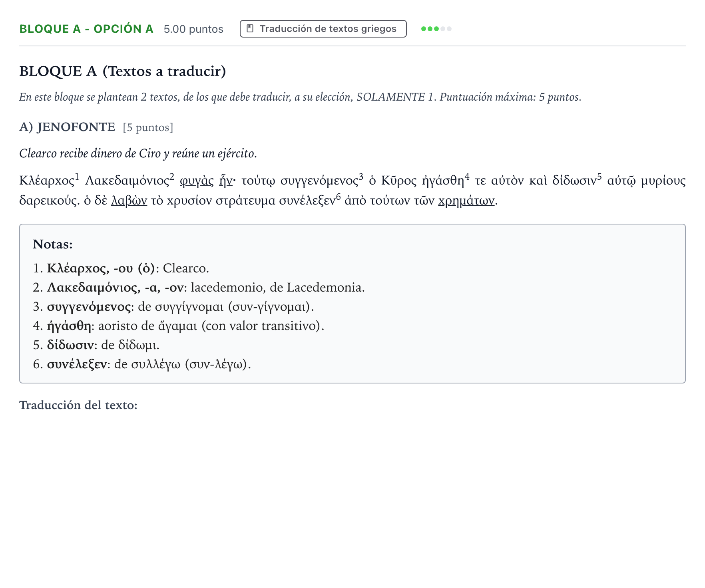Click the BLOQUE A (Textos a traducir) heading
705x588 pixels.
pos(123,71)
